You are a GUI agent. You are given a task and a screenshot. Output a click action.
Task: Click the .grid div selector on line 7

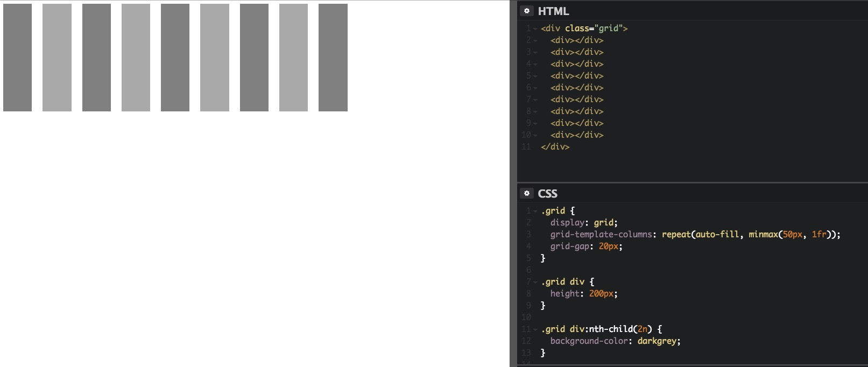[x=563, y=282]
